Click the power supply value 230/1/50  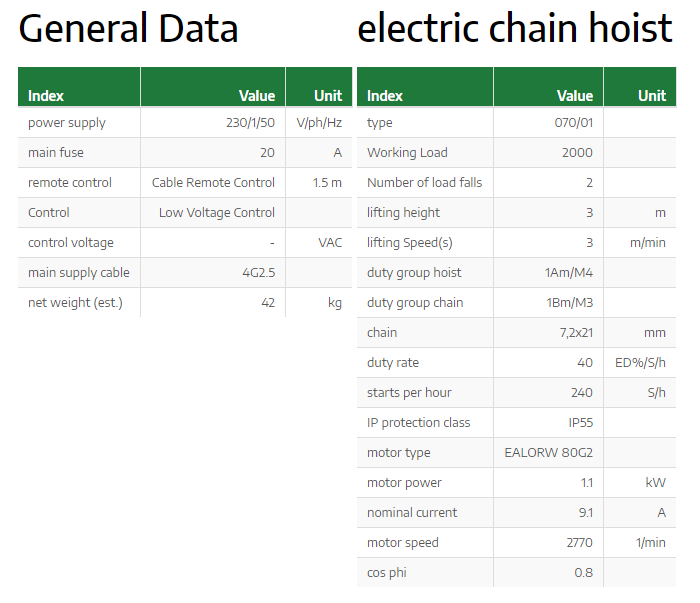[250, 122]
